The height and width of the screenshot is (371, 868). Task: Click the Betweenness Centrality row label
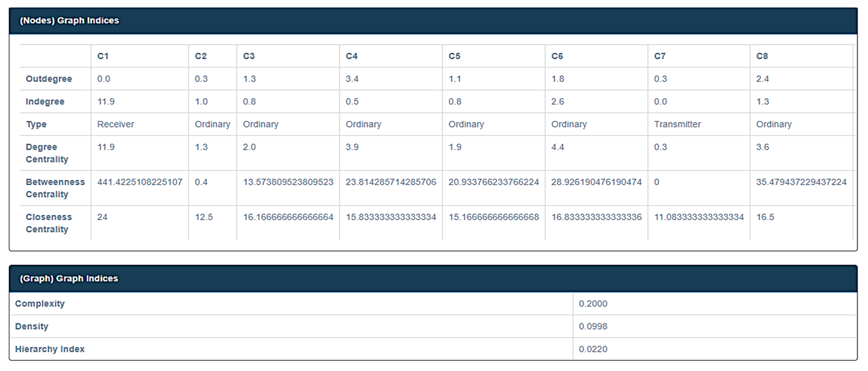(x=55, y=188)
